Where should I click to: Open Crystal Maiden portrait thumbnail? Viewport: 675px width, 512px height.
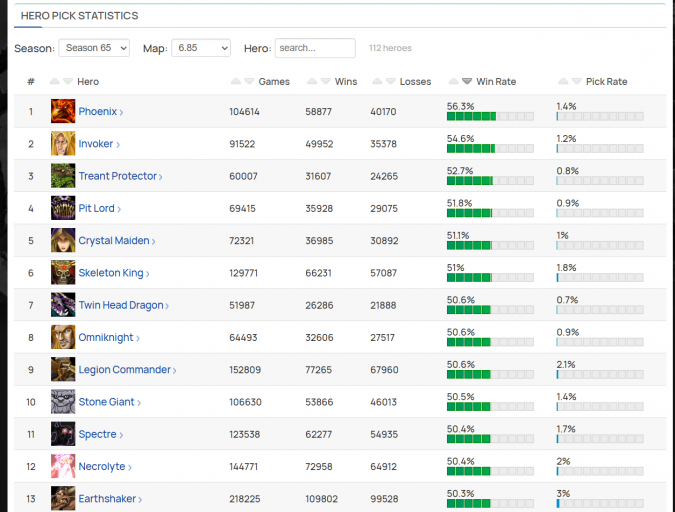pos(63,240)
